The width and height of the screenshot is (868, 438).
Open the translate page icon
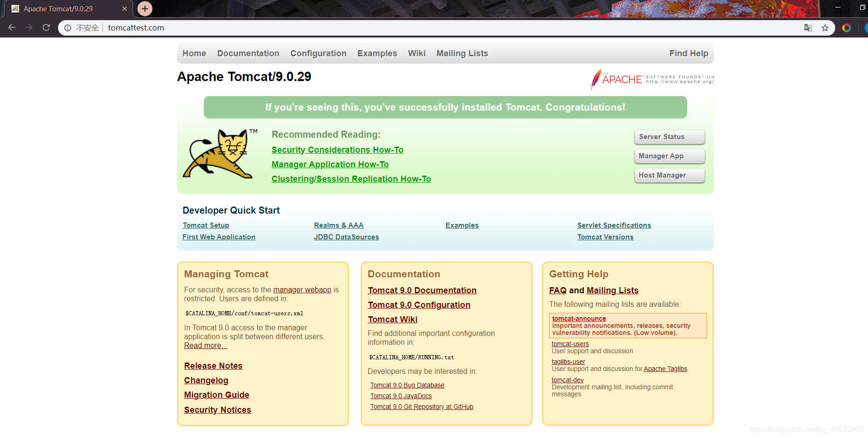pos(808,28)
